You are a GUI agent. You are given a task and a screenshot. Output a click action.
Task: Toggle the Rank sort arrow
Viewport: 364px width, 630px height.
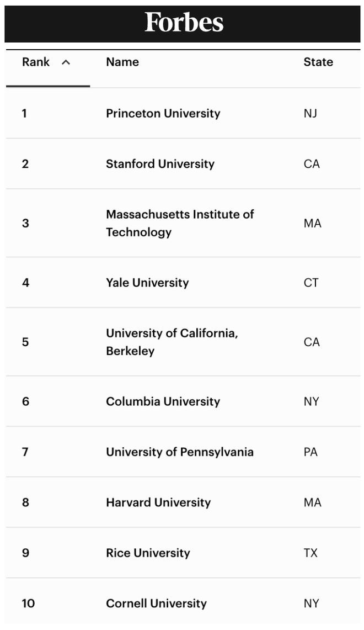click(x=66, y=62)
